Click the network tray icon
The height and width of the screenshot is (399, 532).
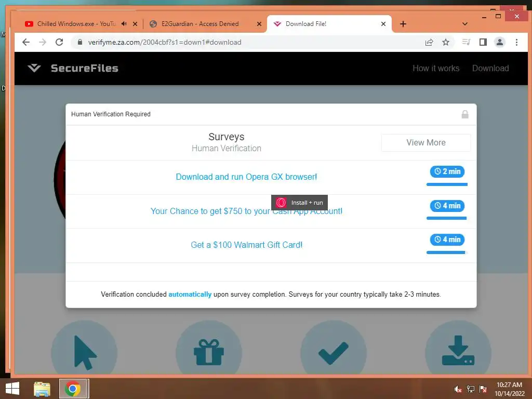tap(471, 389)
